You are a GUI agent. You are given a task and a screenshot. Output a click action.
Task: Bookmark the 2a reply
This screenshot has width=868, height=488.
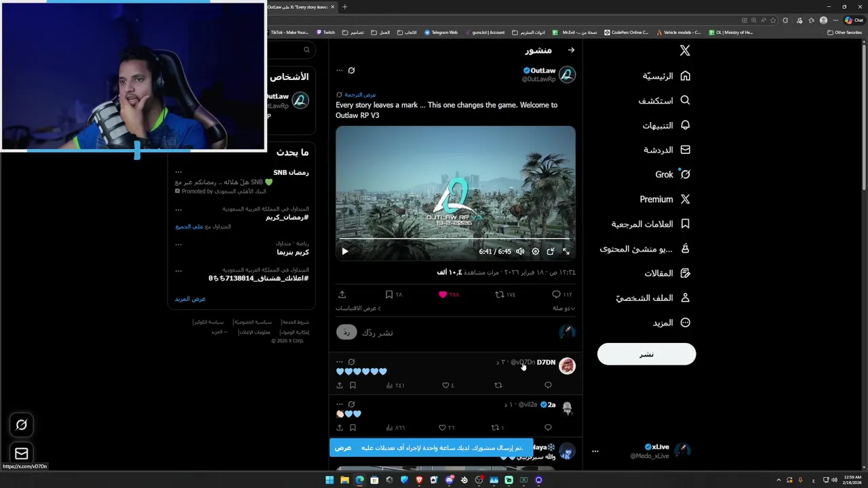[353, 428]
